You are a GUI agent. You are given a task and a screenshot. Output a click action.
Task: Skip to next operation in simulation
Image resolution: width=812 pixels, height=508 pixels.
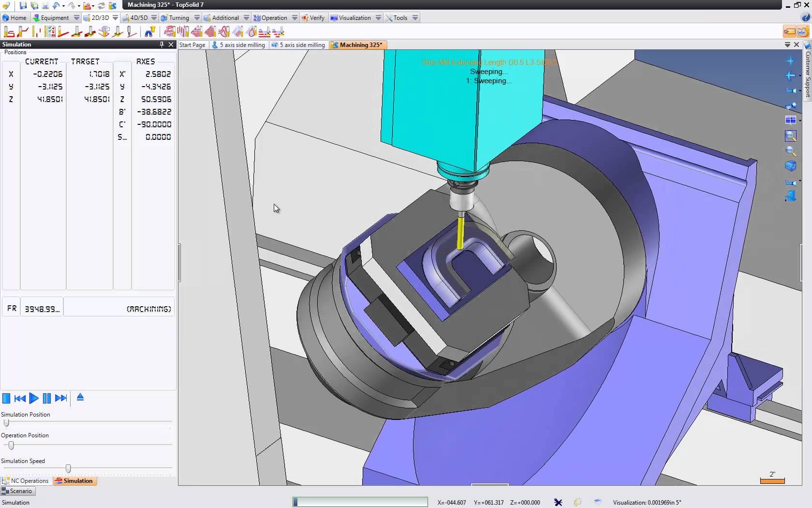coord(61,398)
